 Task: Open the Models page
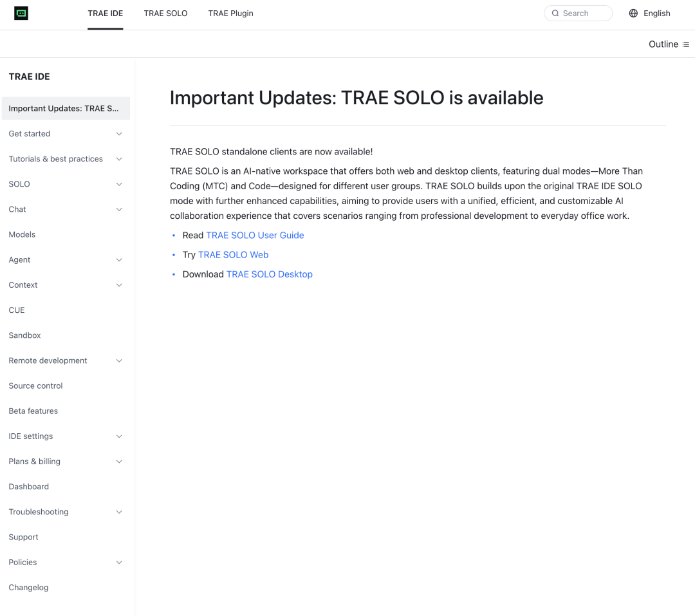point(22,234)
